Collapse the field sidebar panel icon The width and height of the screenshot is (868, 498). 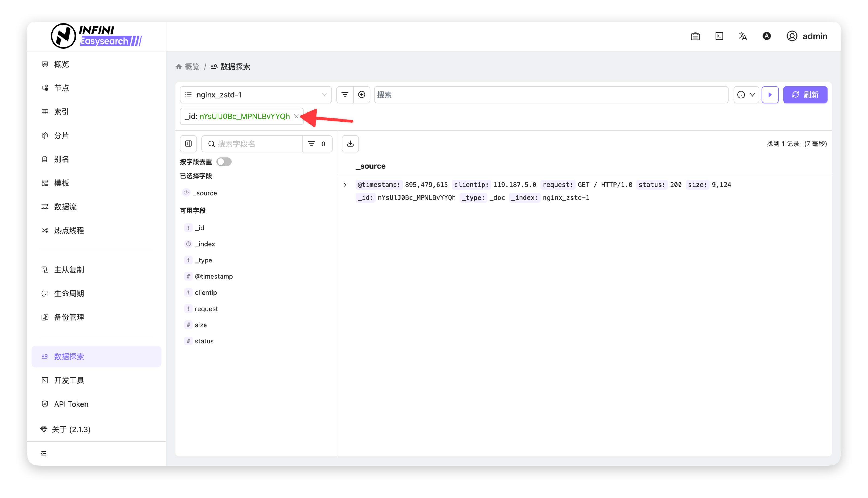[x=188, y=144]
